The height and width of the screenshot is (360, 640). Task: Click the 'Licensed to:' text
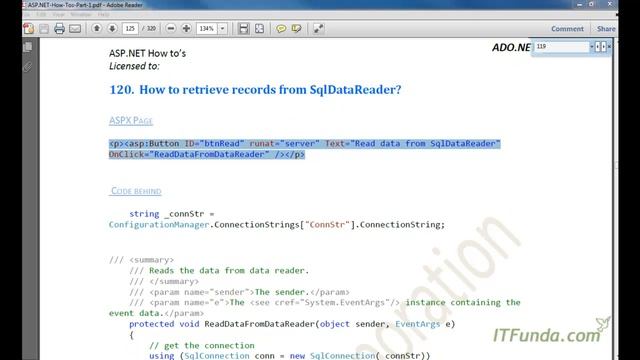coord(134,66)
